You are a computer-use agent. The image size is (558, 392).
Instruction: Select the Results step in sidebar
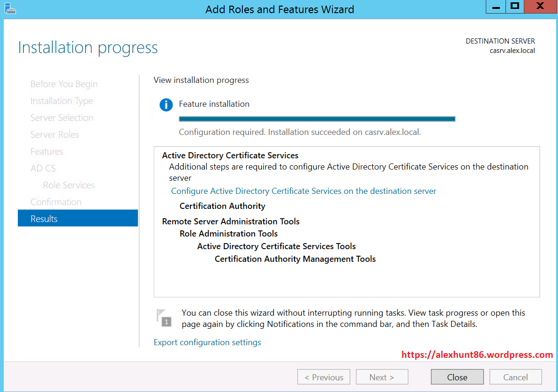coord(78,219)
